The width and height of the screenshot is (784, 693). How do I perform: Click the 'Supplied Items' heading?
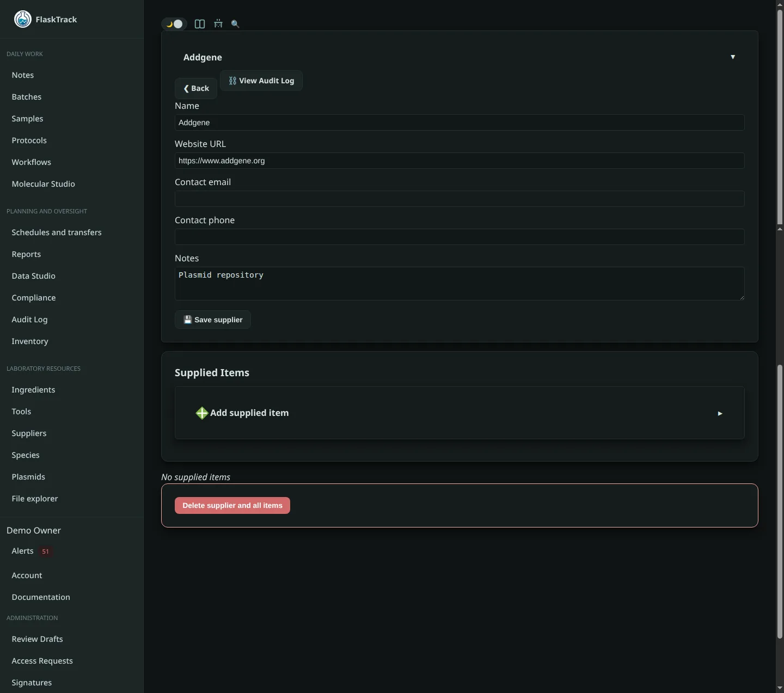[212, 373]
